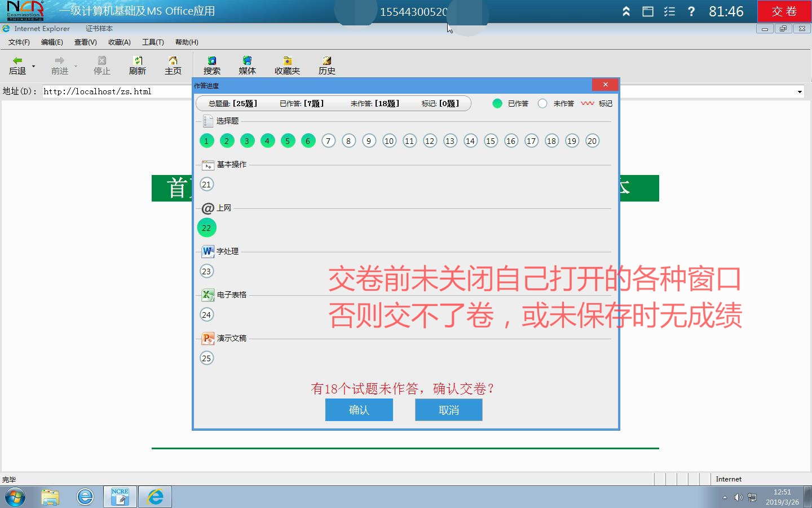This screenshot has width=812, height=508.
Task: Jump to unanswered question 12
Action: click(x=430, y=141)
